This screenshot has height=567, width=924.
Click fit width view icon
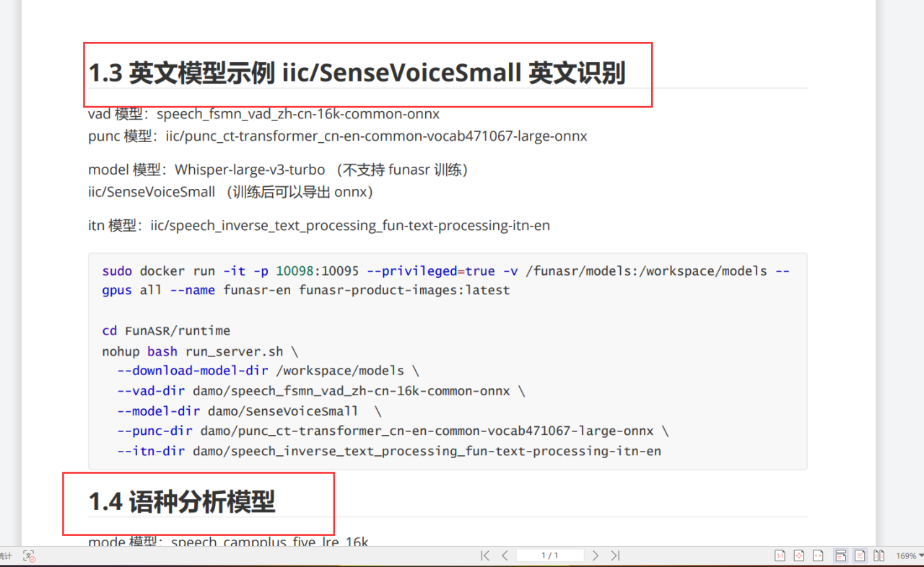pyautogui.click(x=818, y=555)
